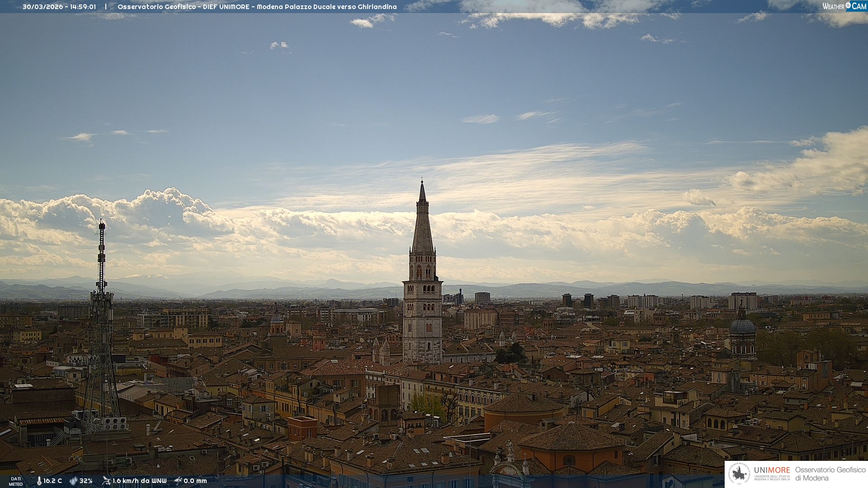Click the Università degli Studi subtitle text
This screenshot has width=868, height=488.
[772, 478]
